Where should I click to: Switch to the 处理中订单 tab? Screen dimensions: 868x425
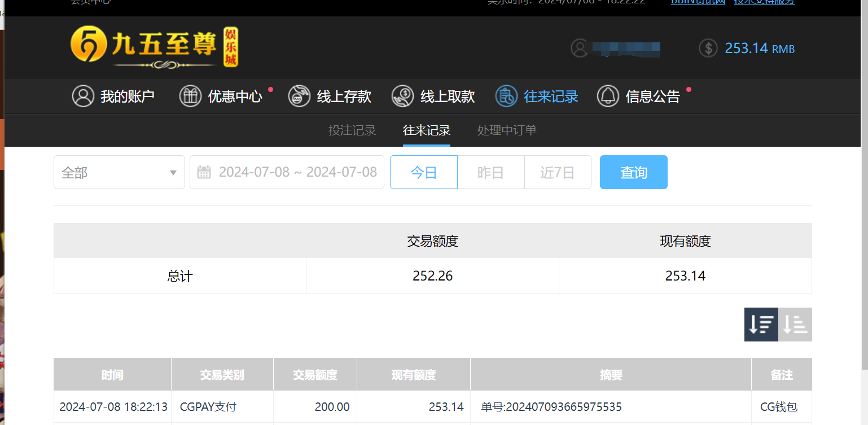coord(506,130)
